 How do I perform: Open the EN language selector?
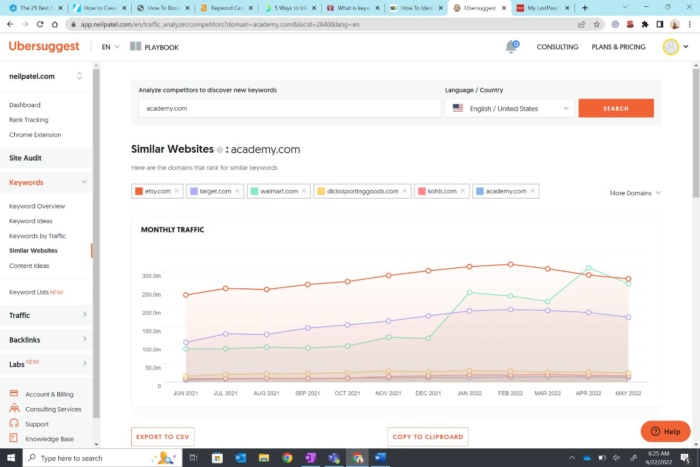(x=110, y=47)
